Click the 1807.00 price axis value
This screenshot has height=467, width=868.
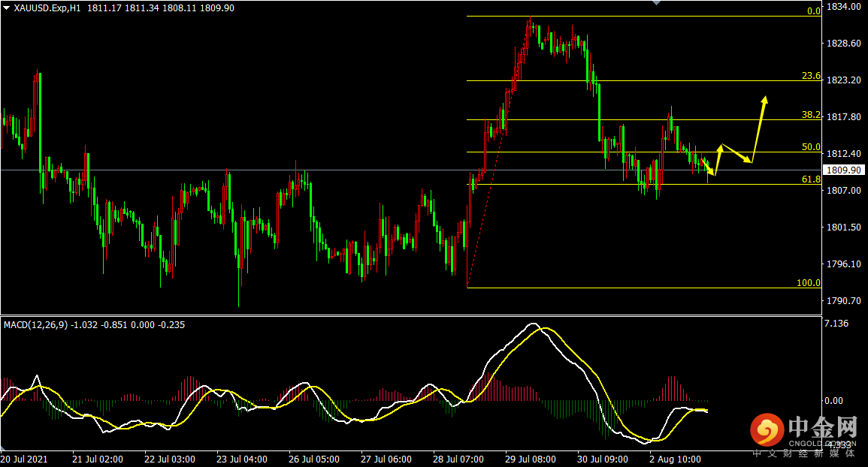843,191
